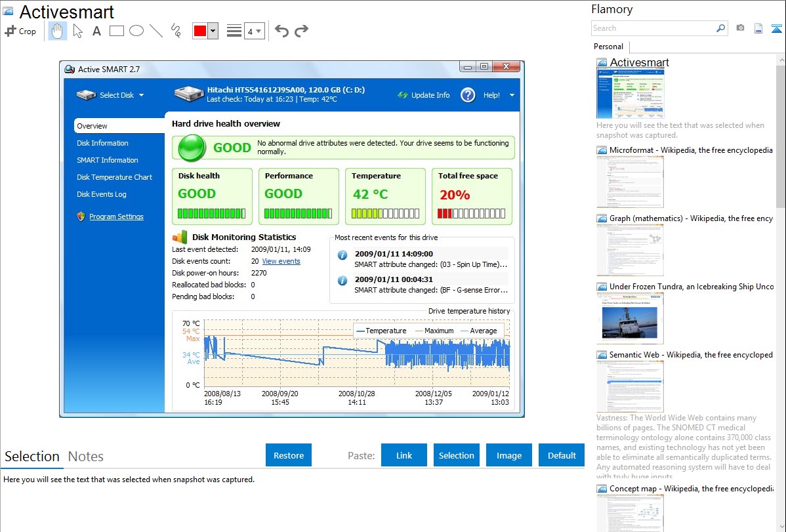Expand the Help dropdown arrow
The width and height of the screenshot is (786, 532).
click(x=512, y=95)
